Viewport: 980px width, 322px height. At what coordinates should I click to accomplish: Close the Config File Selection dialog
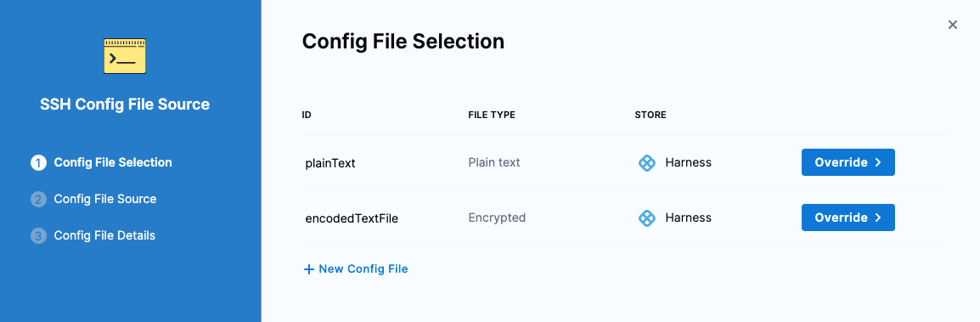point(953,25)
